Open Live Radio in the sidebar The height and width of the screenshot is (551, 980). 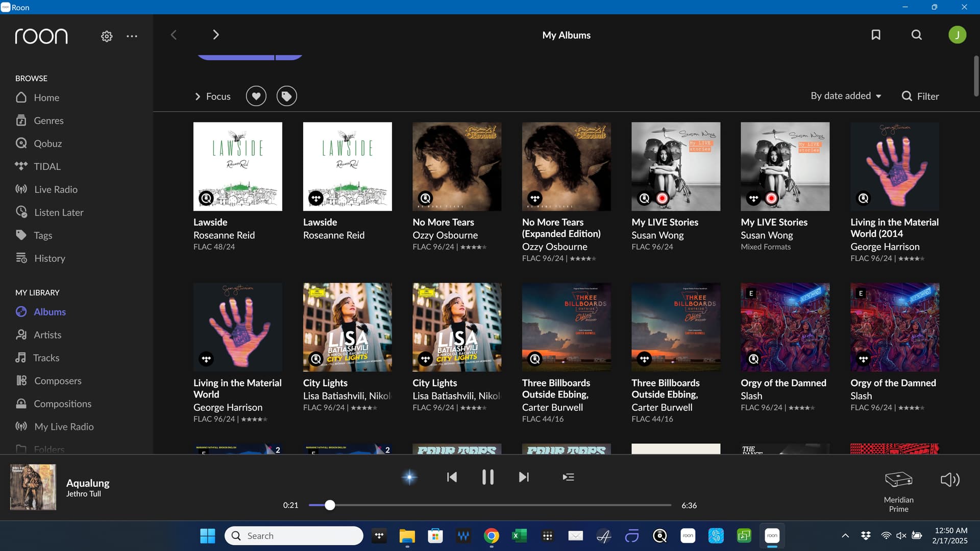pyautogui.click(x=46, y=189)
